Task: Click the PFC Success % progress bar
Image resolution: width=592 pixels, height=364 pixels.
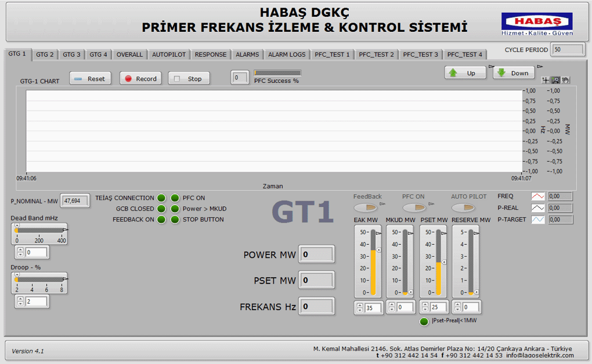Action: [x=277, y=73]
